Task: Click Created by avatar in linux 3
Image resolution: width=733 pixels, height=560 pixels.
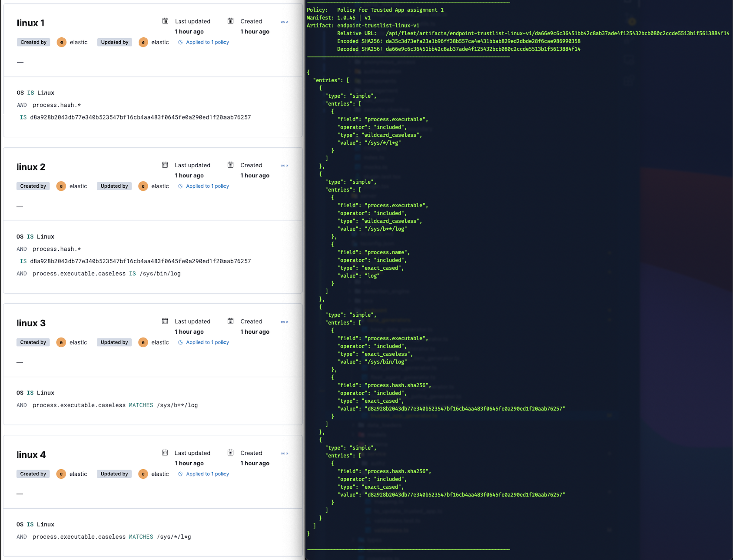Action: (x=61, y=342)
